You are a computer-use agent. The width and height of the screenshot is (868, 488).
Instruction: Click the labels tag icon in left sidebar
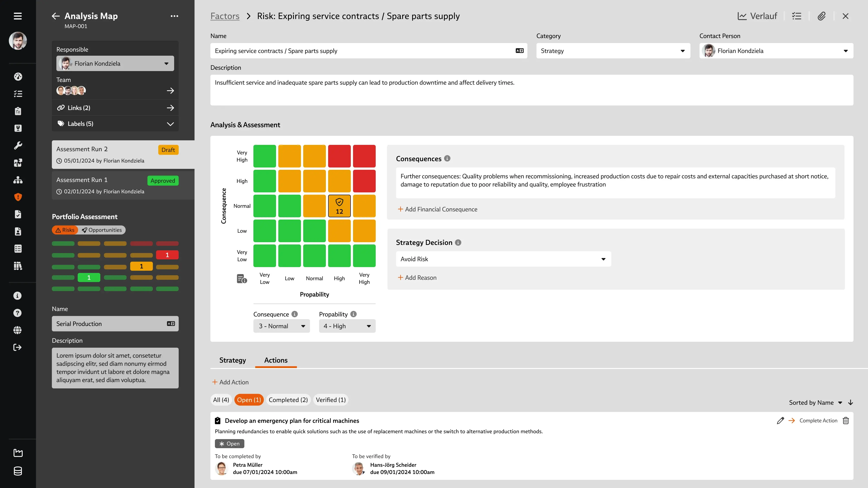[61, 123]
